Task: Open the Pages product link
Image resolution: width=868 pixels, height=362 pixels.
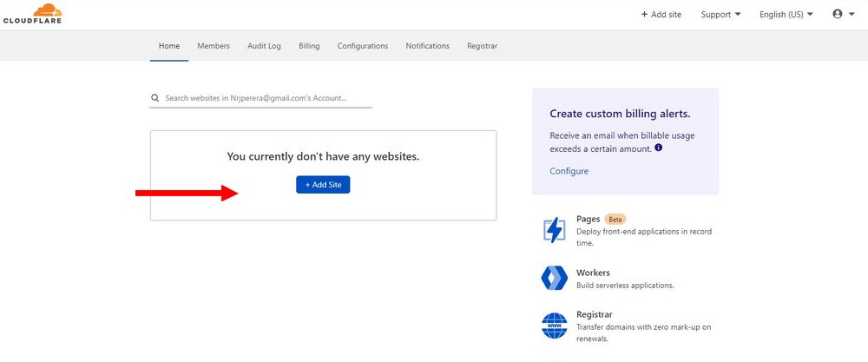Action: click(x=588, y=219)
